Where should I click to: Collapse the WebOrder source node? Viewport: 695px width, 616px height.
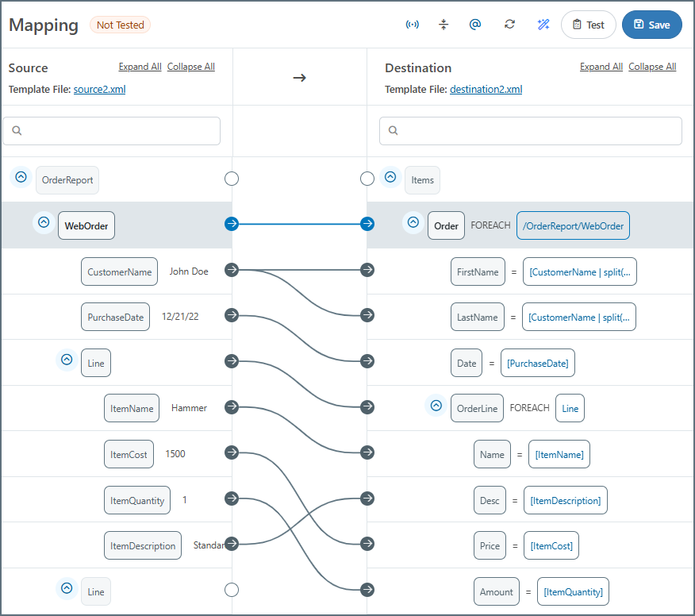[44, 223]
